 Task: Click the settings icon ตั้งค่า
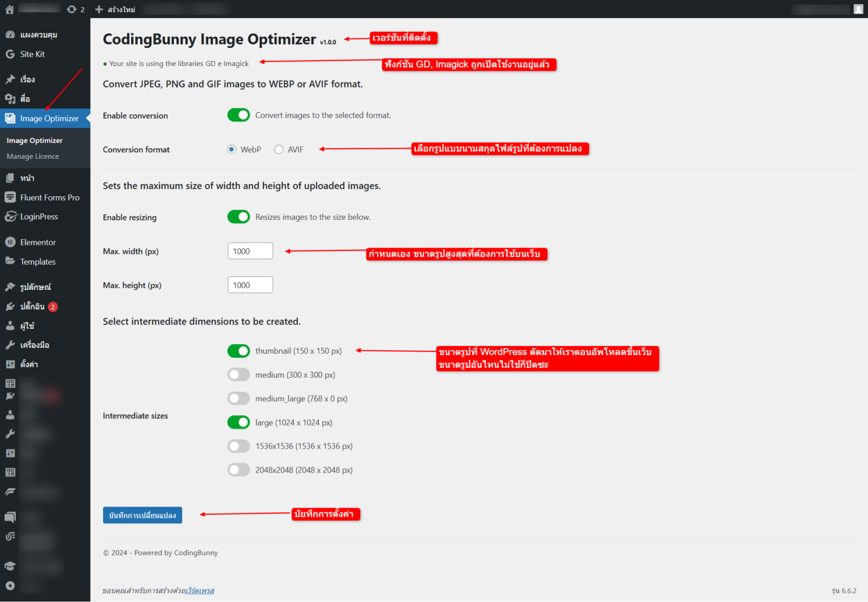click(x=10, y=364)
